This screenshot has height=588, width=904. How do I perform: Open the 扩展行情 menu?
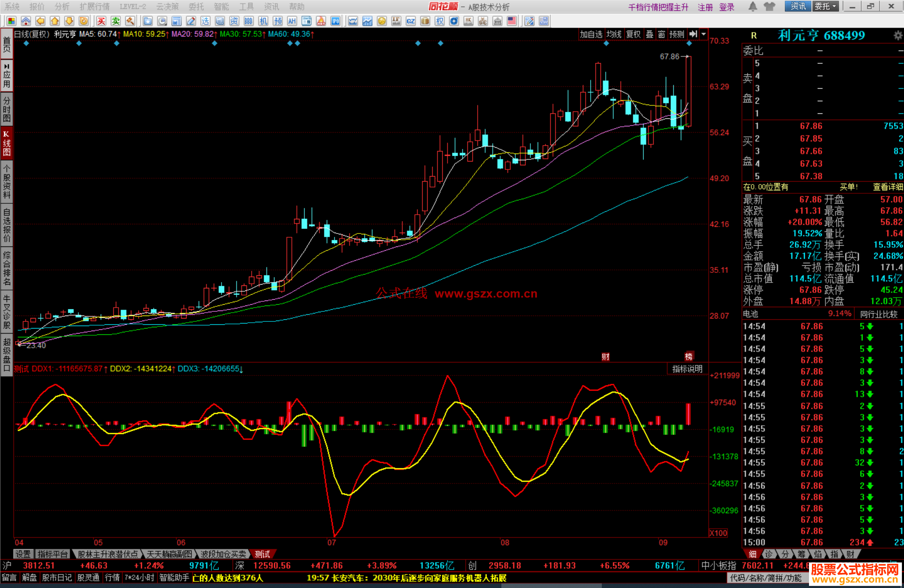pyautogui.click(x=95, y=6)
